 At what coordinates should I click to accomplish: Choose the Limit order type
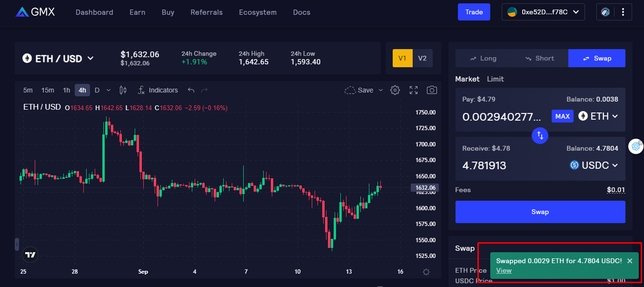(x=495, y=79)
